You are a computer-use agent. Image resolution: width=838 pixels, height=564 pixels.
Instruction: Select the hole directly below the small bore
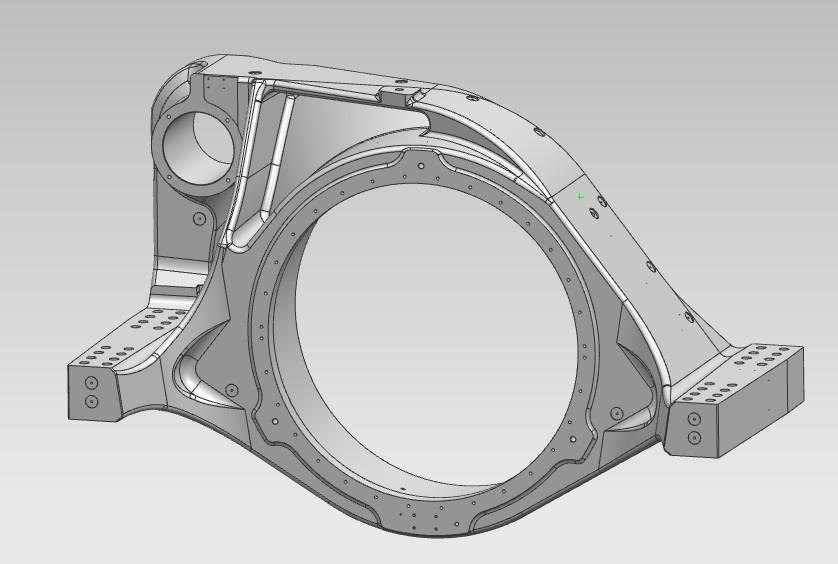[x=199, y=218]
